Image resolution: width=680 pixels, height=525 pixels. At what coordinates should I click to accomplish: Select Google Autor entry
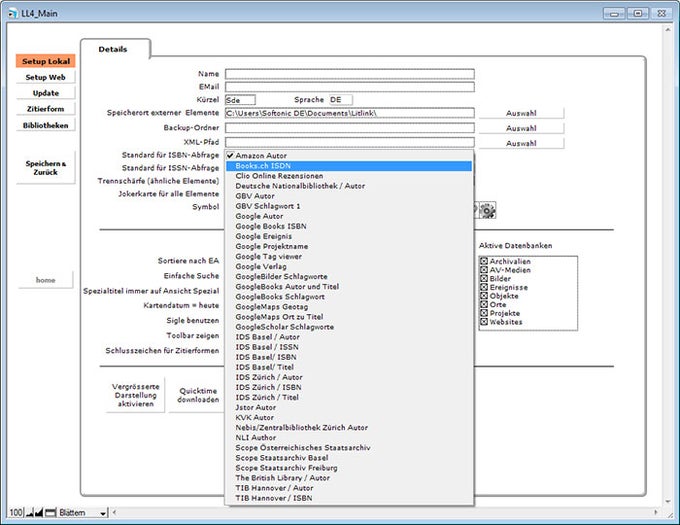coord(349,216)
